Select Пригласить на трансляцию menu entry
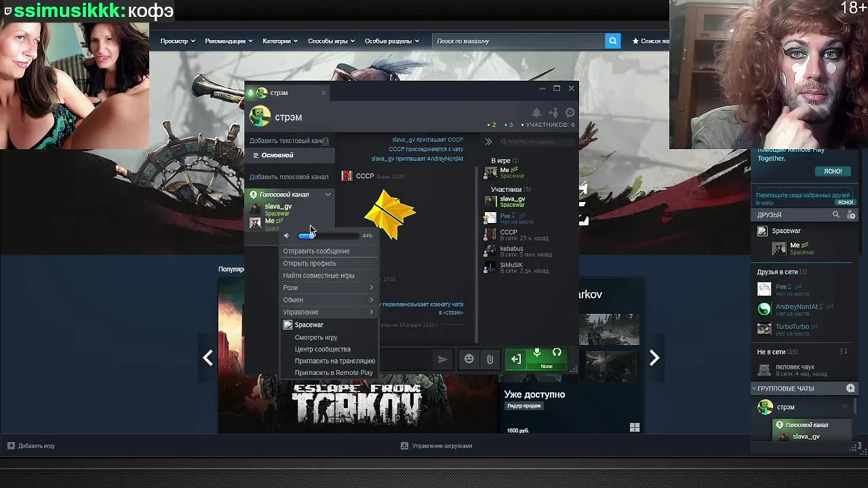868x488 pixels. 335,361
